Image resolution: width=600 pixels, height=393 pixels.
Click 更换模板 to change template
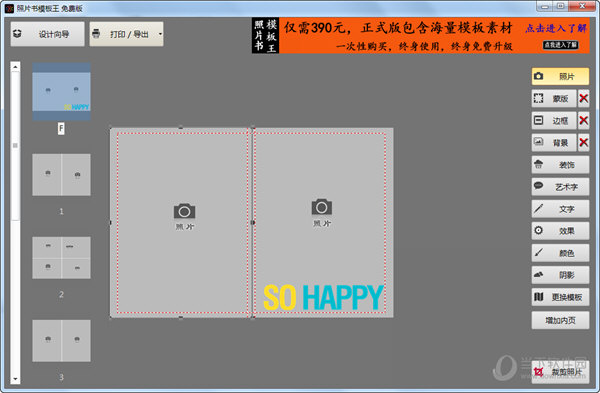point(560,297)
